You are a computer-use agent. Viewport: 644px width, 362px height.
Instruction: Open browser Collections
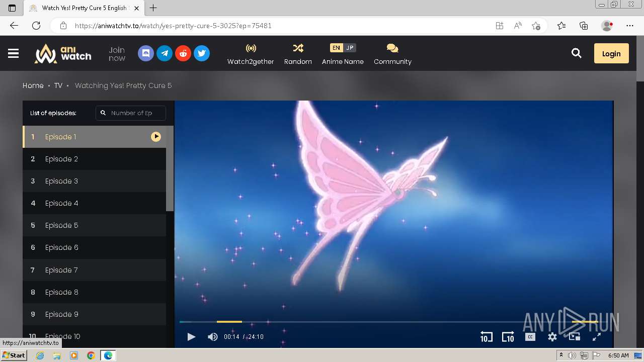pyautogui.click(x=584, y=26)
